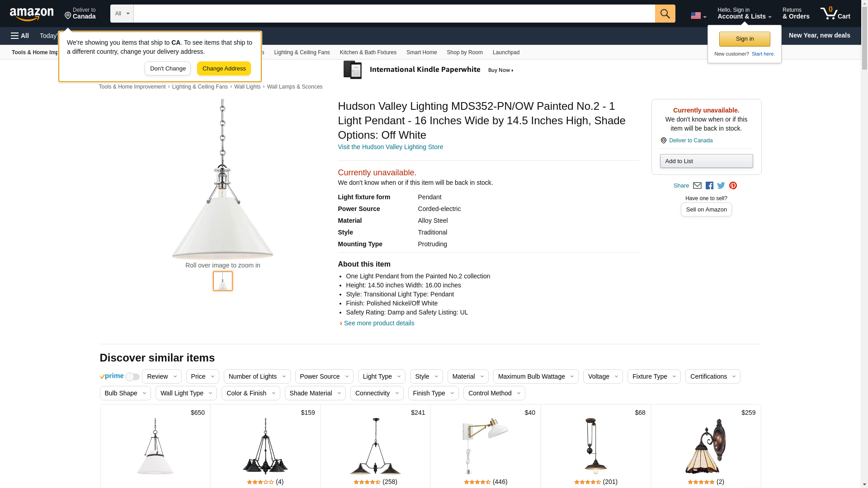Screen dimensions: 868x488
Task: Open the All hamburger menu
Action: pyautogui.click(x=20, y=36)
